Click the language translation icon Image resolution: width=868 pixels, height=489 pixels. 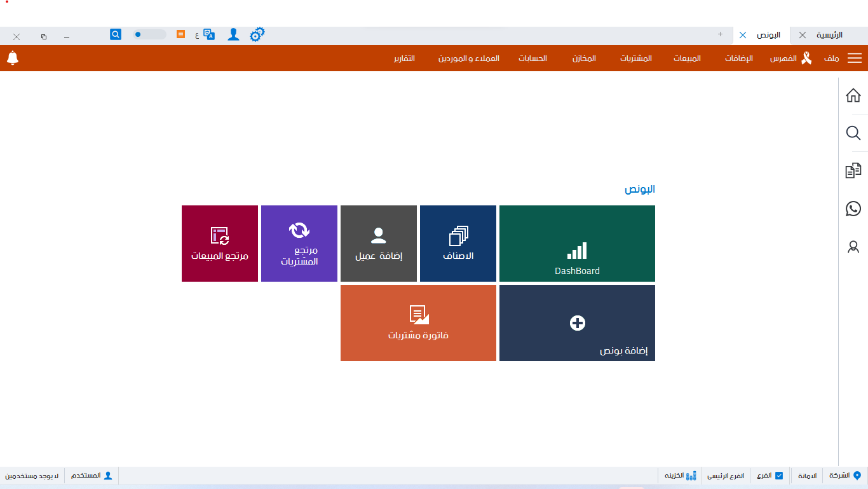[209, 34]
